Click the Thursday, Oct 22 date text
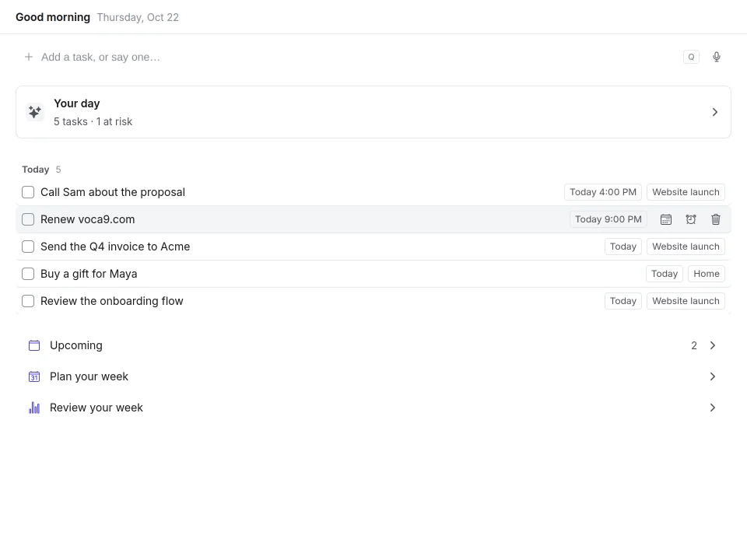 [138, 18]
